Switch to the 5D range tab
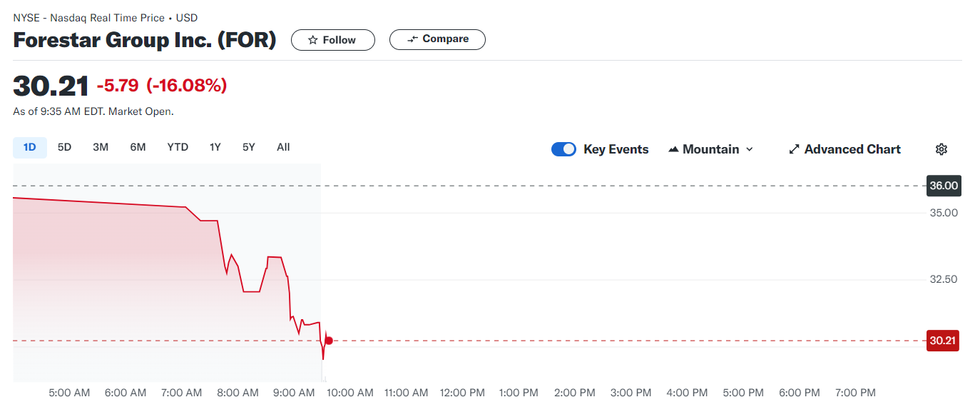Image resolution: width=980 pixels, height=407 pixels. point(64,147)
